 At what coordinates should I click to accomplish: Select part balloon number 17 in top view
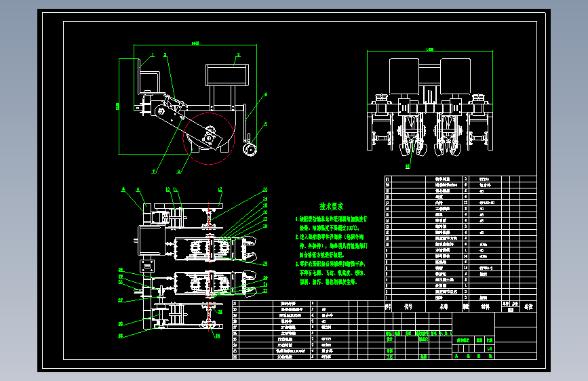click(265, 219)
